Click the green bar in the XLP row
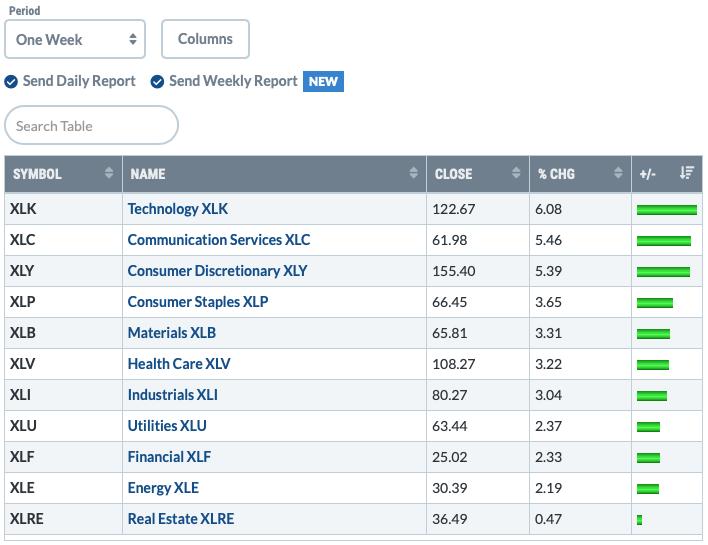Image resolution: width=708 pixels, height=545 pixels. [x=655, y=303]
